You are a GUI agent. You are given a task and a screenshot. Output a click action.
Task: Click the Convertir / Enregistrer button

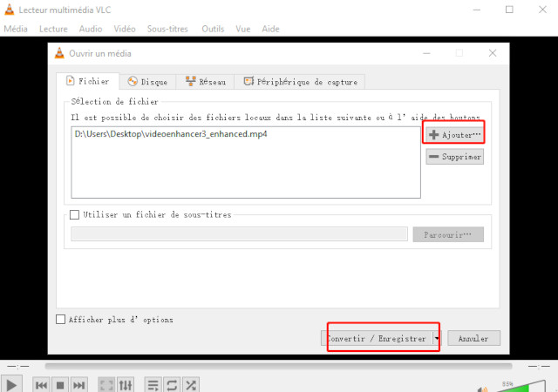tap(377, 338)
